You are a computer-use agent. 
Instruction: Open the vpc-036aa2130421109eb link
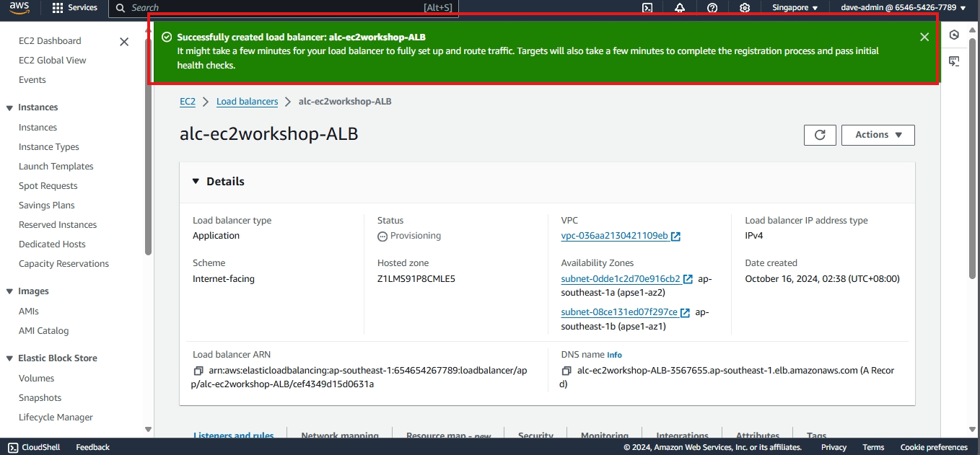tap(614, 236)
